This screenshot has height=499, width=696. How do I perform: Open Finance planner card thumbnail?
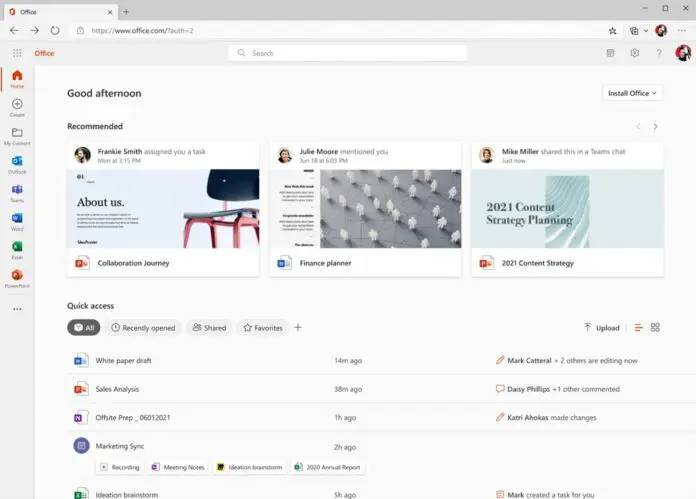tap(366, 209)
